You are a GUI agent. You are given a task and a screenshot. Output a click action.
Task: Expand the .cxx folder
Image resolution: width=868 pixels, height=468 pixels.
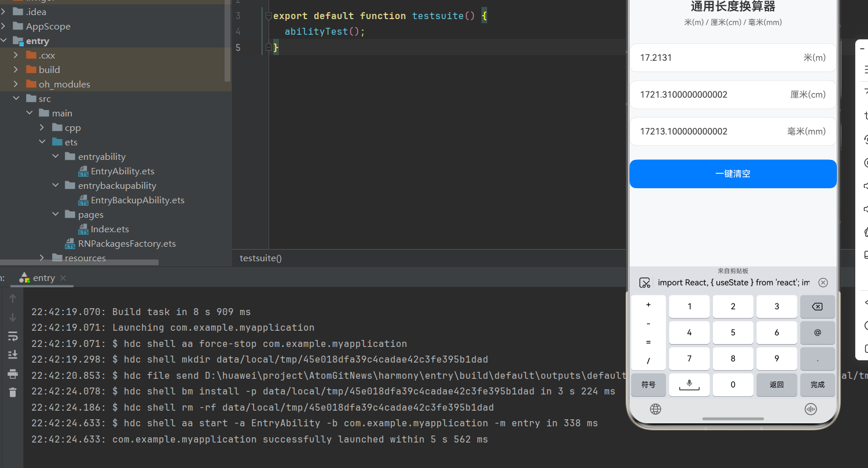[16, 55]
